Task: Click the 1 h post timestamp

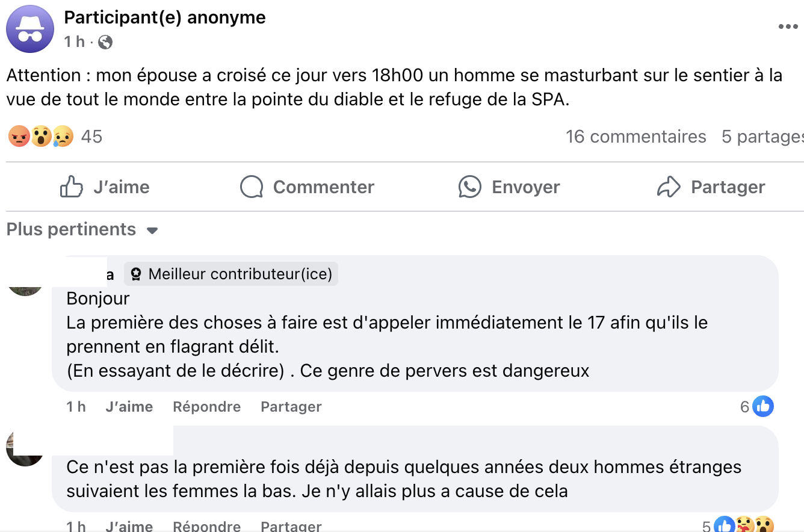Action: [x=75, y=42]
